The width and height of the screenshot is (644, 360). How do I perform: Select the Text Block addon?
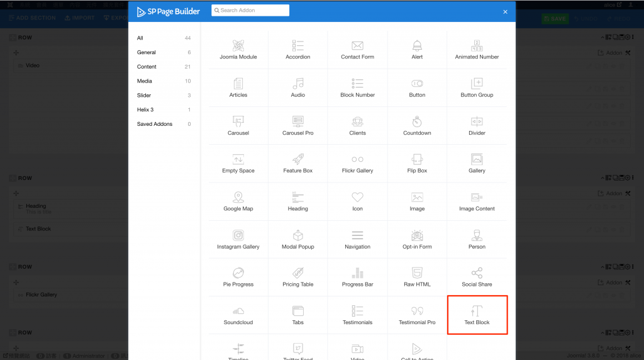(x=477, y=315)
